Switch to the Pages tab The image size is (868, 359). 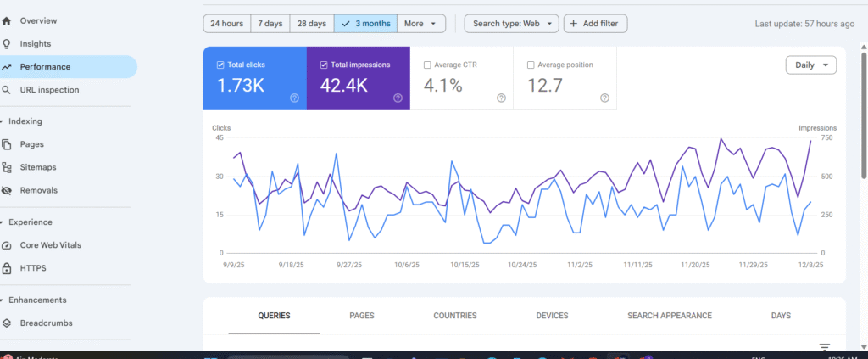[362, 316]
